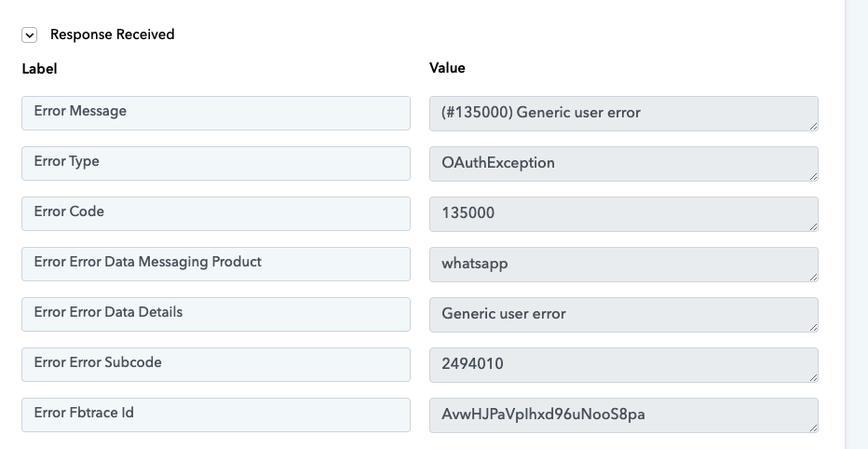
Task: Grab resize handle of OAuthException value box
Action: click(x=813, y=177)
